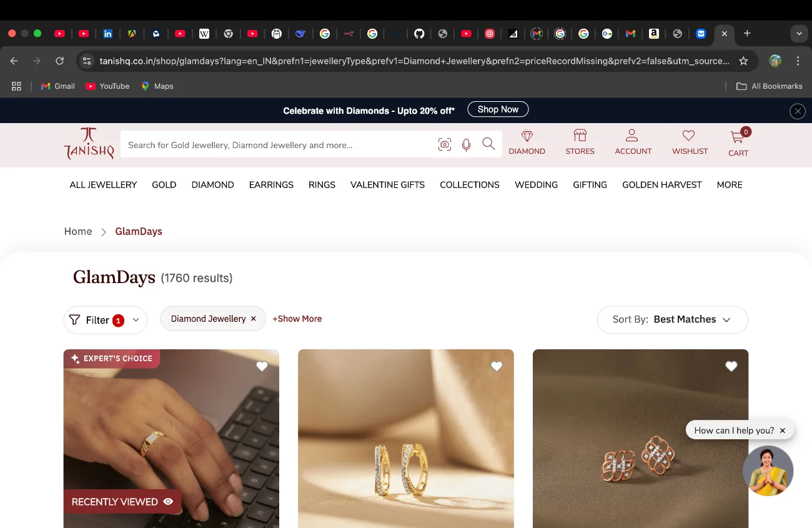Image resolution: width=812 pixels, height=528 pixels.
Task: Switch to the Wikipedia tab
Action: [x=204, y=34]
